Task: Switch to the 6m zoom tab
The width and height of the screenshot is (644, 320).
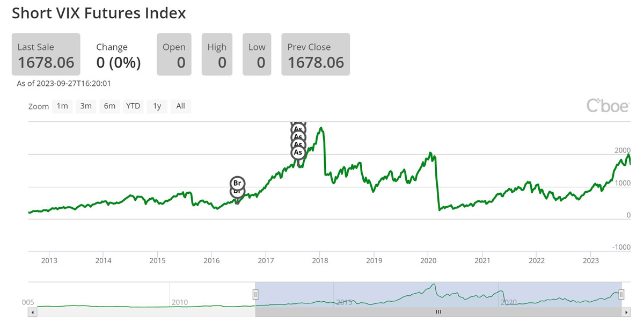Action: [x=109, y=106]
